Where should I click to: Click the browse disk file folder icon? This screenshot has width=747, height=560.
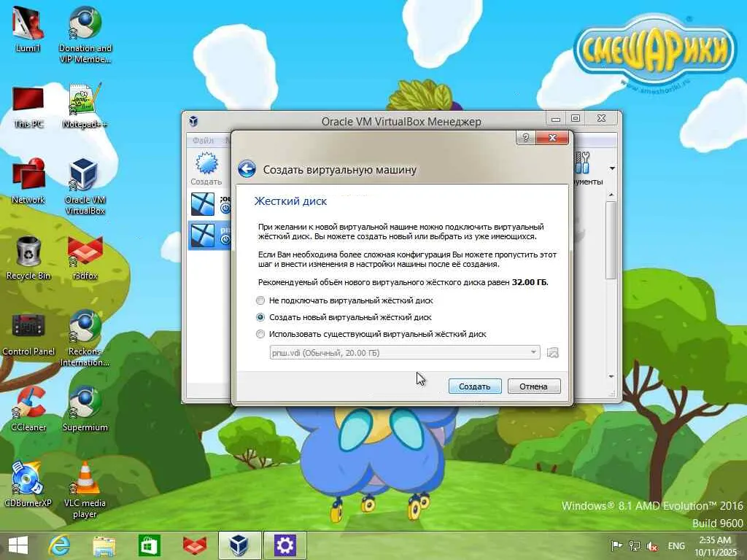point(553,353)
